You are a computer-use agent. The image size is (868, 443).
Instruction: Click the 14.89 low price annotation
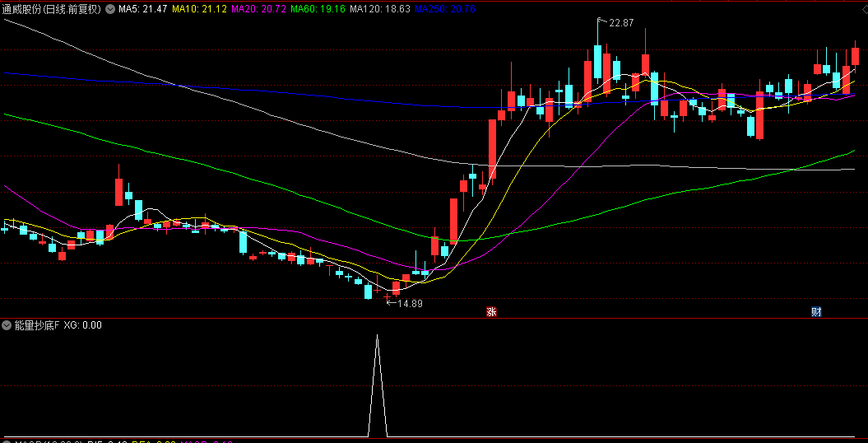pos(410,304)
